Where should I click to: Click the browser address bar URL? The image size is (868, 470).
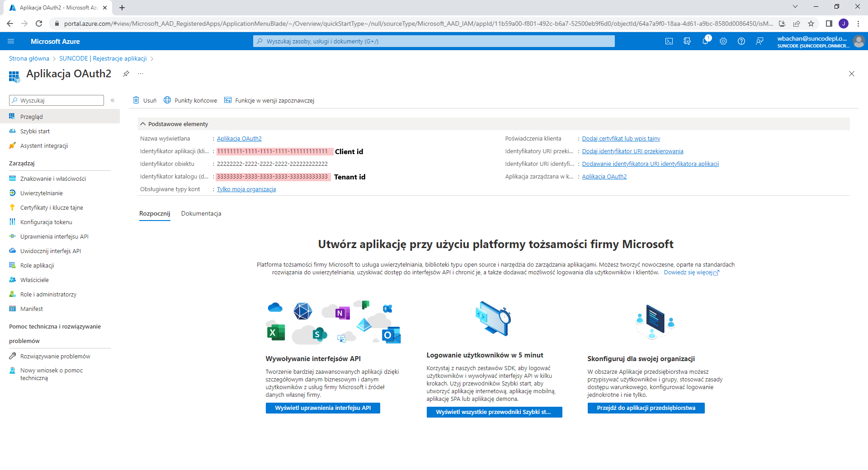point(418,23)
